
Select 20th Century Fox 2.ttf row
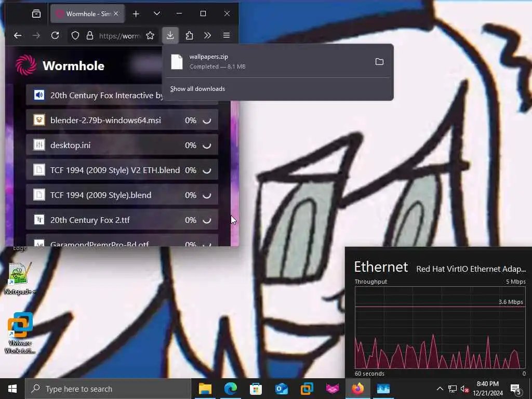(122, 220)
